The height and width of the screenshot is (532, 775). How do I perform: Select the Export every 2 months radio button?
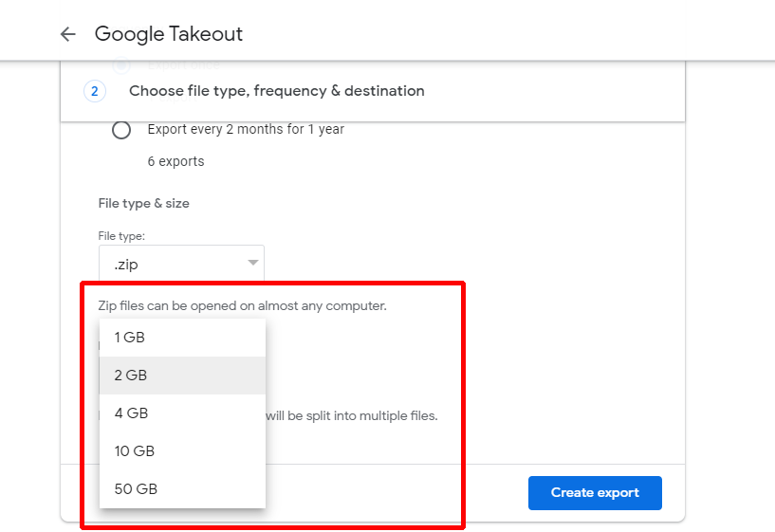(x=121, y=130)
